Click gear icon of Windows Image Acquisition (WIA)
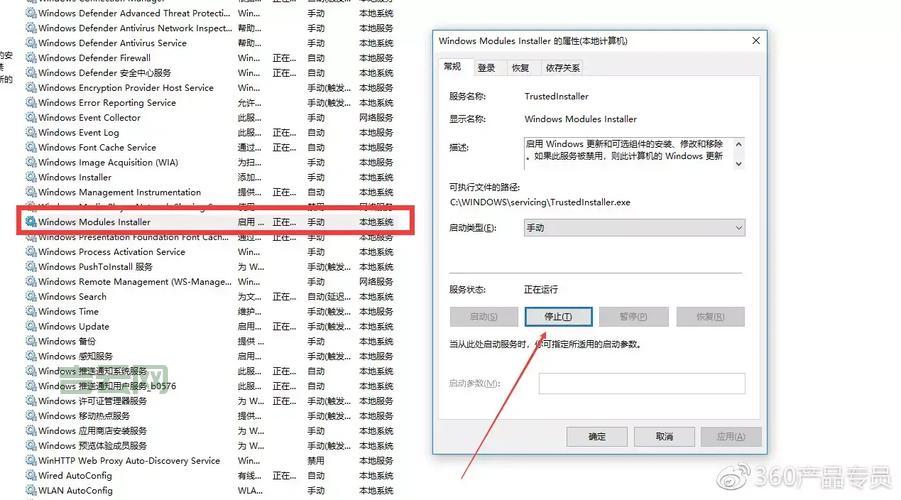 click(x=31, y=163)
